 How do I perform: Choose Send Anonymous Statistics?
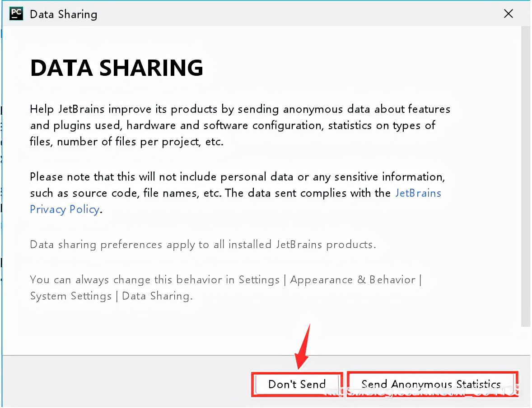pyautogui.click(x=431, y=384)
